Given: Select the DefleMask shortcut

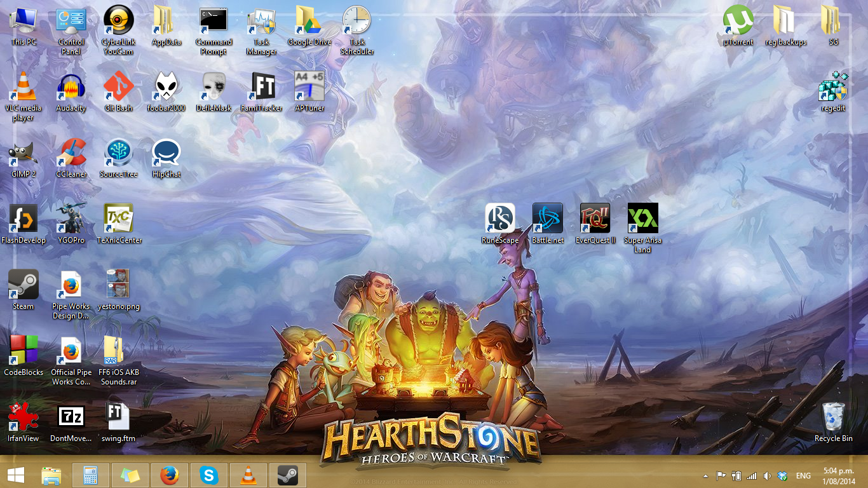Looking at the screenshot, I should point(214,92).
